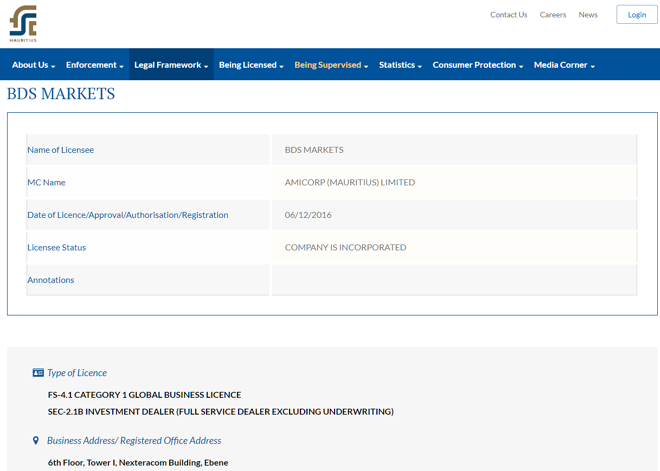
Task: Open the News link
Action: (588, 15)
